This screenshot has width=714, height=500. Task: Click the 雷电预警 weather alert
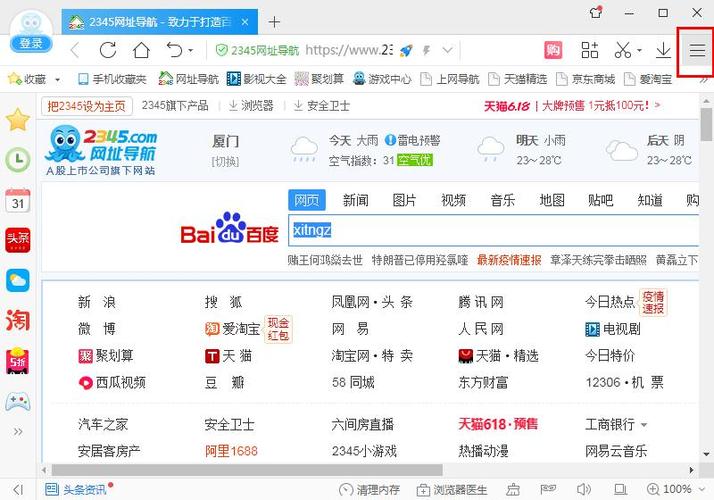coord(413,140)
